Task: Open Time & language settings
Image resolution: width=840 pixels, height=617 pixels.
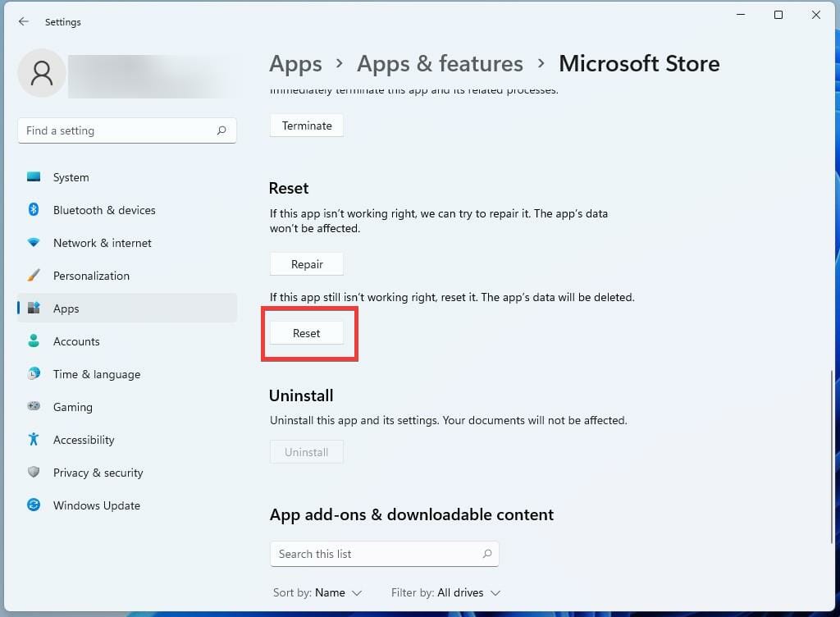Action: 127,374
